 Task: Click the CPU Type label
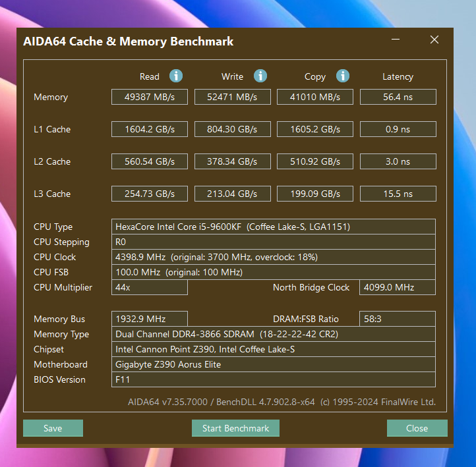(x=53, y=227)
